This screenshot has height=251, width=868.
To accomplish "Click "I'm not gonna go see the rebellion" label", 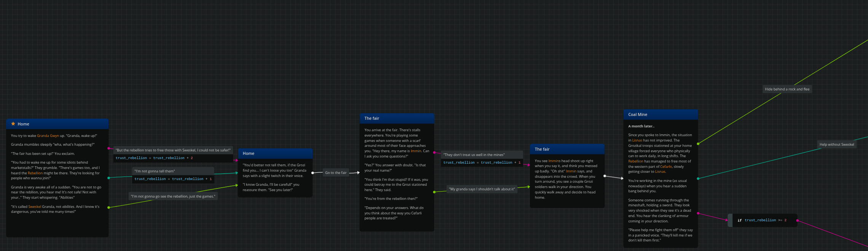I will coord(173,196).
